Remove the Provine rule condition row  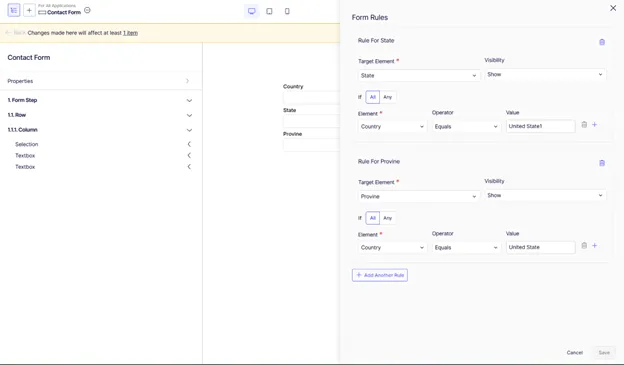[x=584, y=246]
